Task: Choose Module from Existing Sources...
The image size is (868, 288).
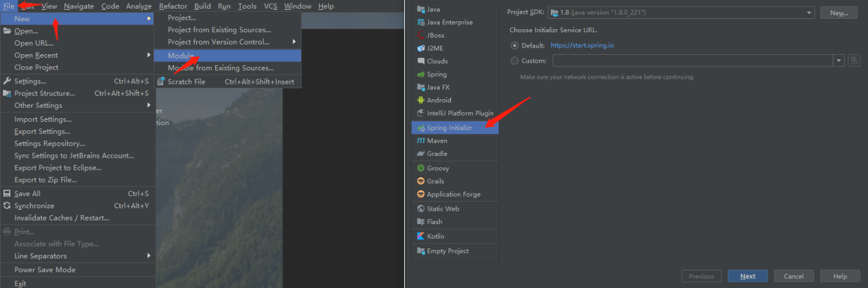Action: click(x=227, y=68)
